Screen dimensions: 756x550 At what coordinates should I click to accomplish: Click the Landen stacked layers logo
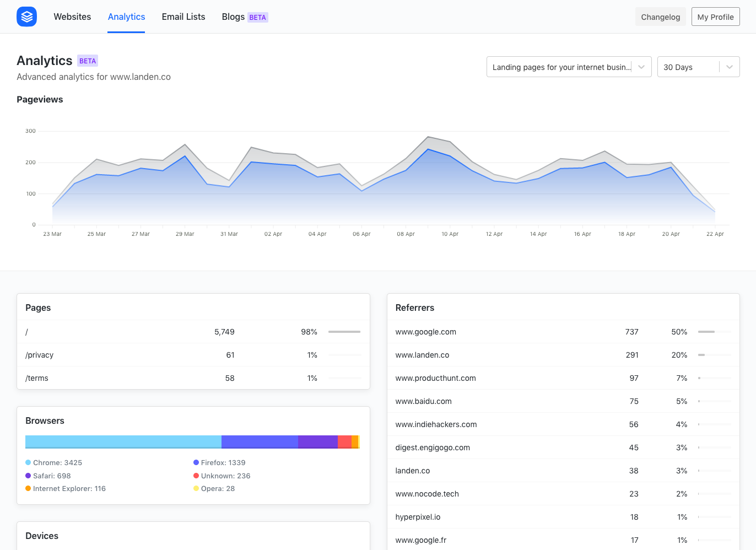[x=26, y=17]
